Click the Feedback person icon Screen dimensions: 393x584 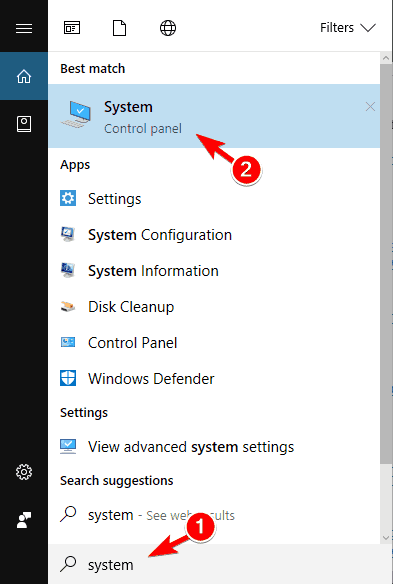click(x=24, y=520)
